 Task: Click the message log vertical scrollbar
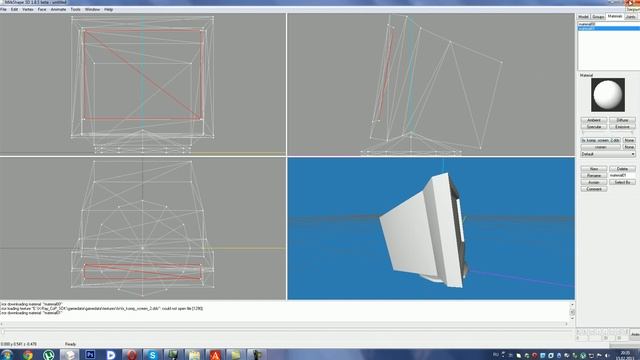572,311
